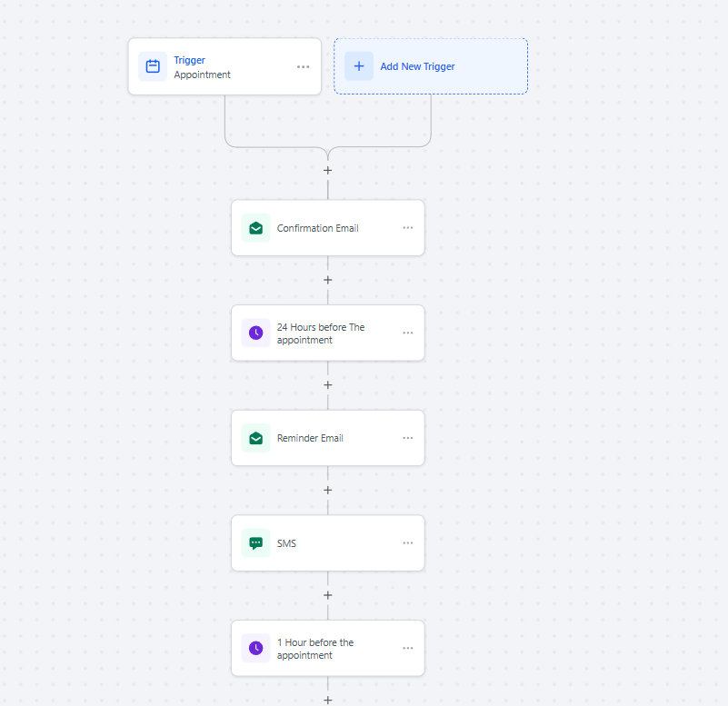Add action between Reminder Email and SMS
Viewport: 728px width, 706px height.
tap(328, 490)
